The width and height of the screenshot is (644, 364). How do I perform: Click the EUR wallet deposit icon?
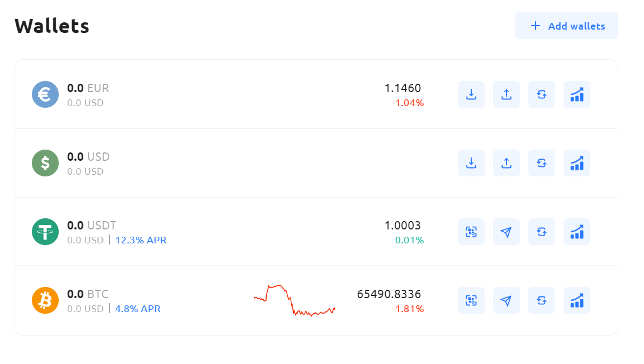pyautogui.click(x=471, y=94)
